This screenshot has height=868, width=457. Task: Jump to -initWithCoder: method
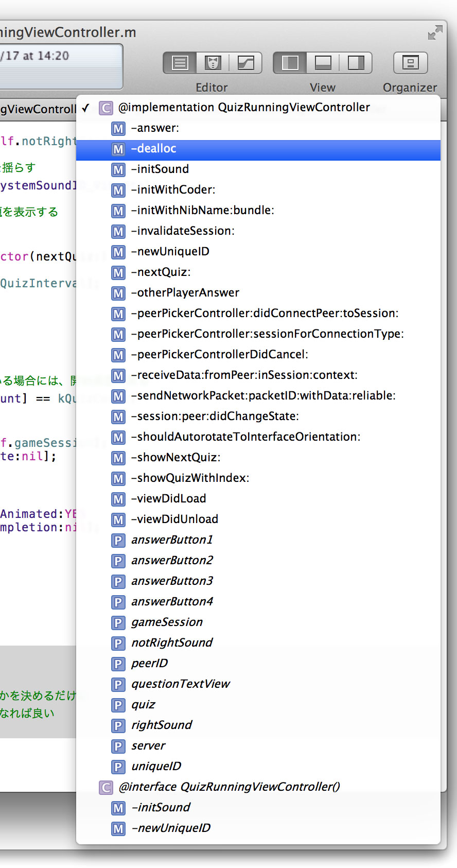[258, 190]
